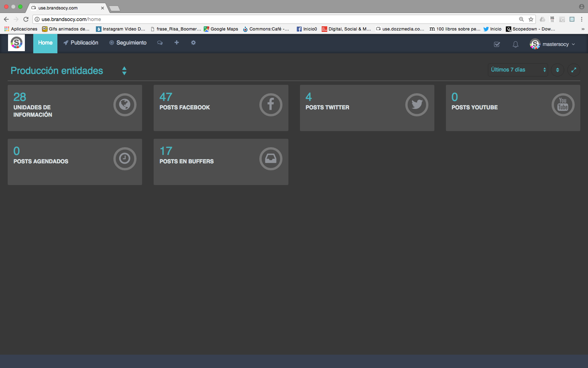Open the 100 libros sobre pe... bookmark

(x=455, y=29)
